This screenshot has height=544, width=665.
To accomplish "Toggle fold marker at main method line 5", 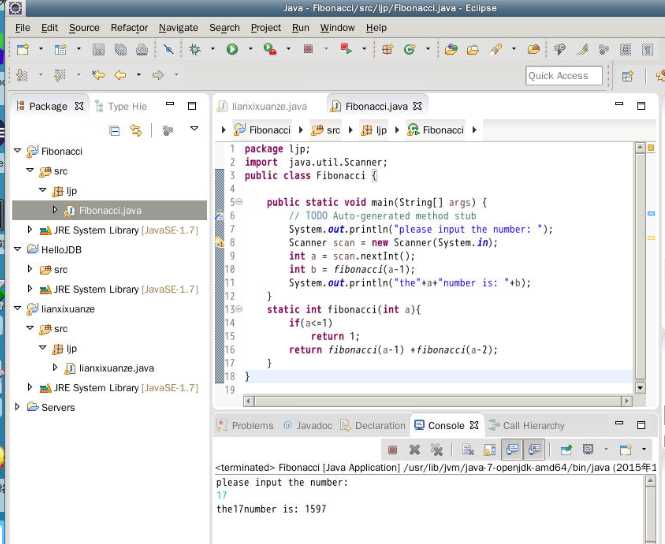I will [x=240, y=202].
